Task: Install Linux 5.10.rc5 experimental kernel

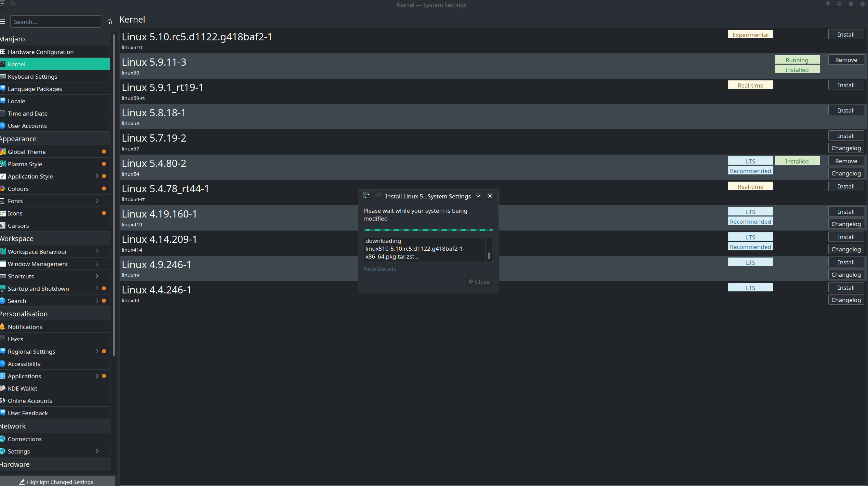Action: tap(846, 35)
